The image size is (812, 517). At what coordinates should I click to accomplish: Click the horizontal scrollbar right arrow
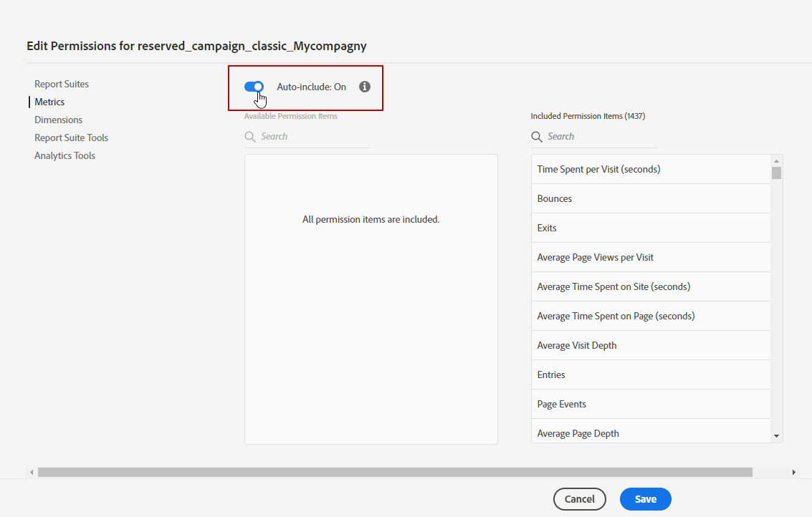[x=793, y=472]
